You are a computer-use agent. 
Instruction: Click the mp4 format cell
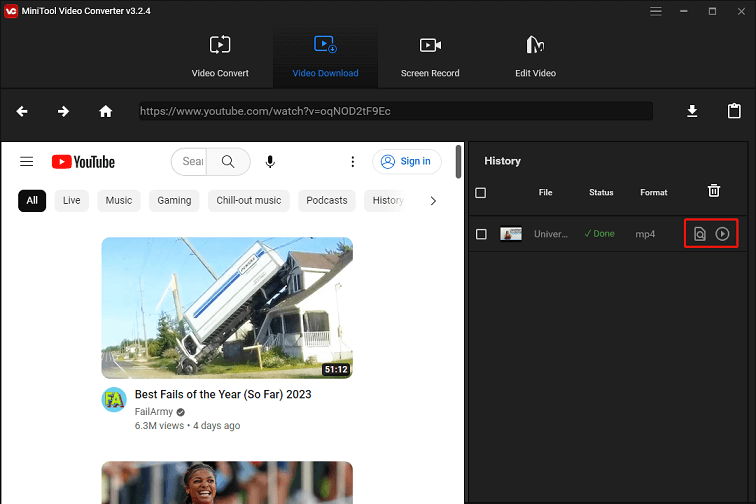click(x=645, y=234)
